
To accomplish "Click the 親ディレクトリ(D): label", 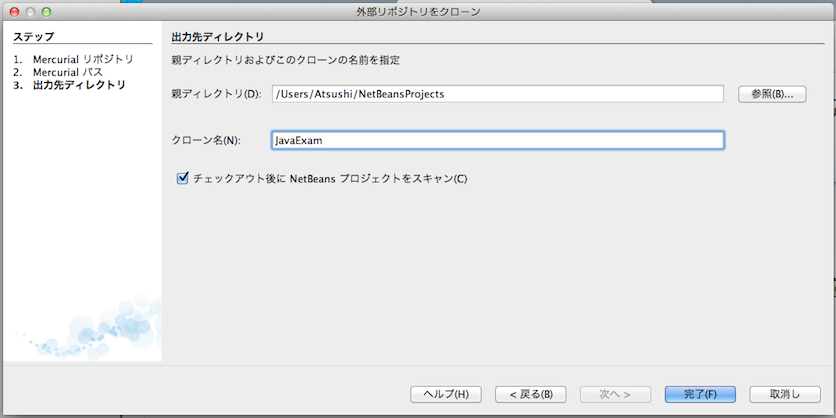I will coord(216,94).
